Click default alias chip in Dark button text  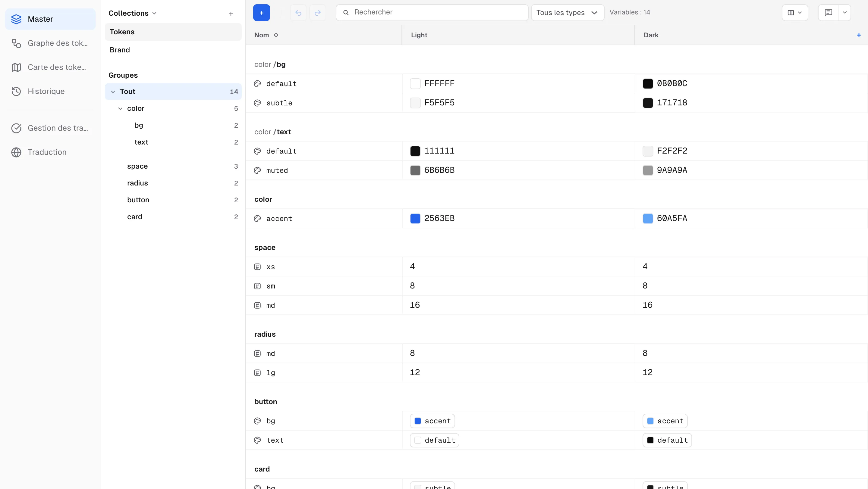coord(667,440)
